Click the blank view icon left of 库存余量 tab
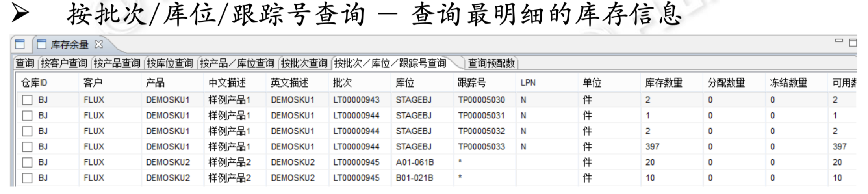The width and height of the screenshot is (868, 194). tap(20, 44)
